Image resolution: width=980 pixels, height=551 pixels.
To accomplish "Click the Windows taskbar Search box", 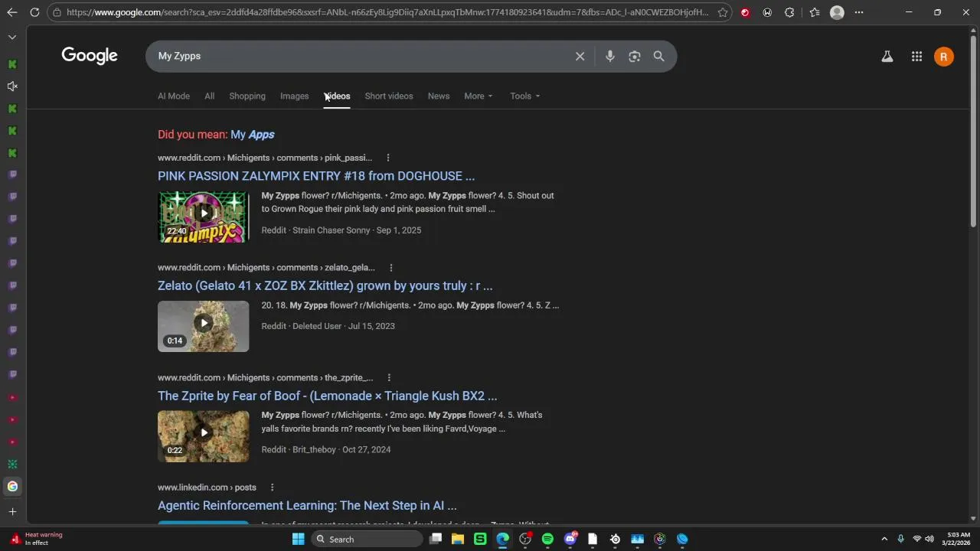I will point(367,539).
